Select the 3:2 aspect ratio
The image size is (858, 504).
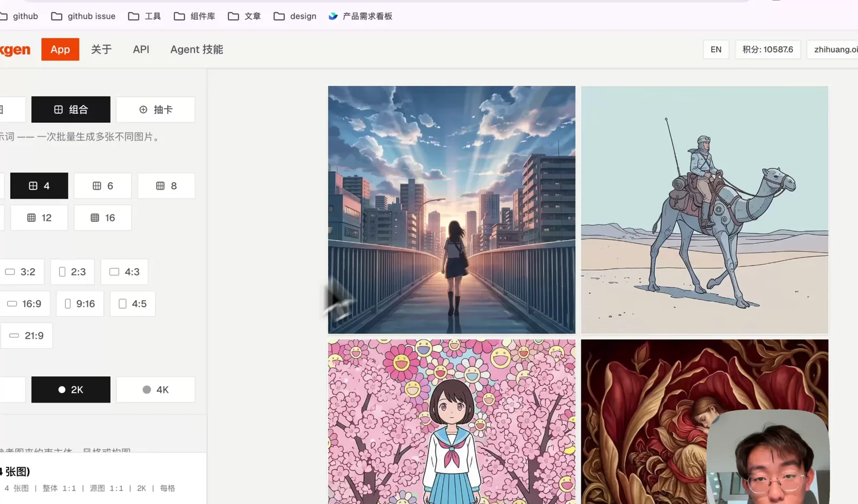[21, 272]
